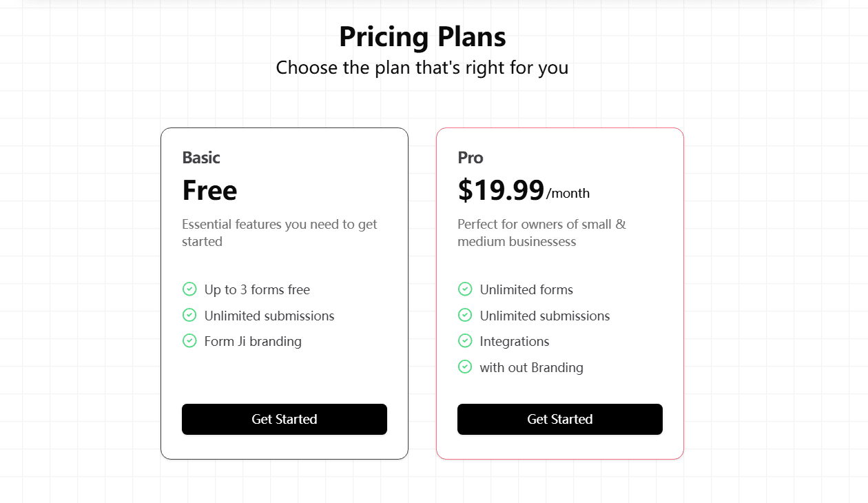Screen dimensions: 868x503
Task: Click check icon beside Pro Unlimited submissions
Action: 465,315
